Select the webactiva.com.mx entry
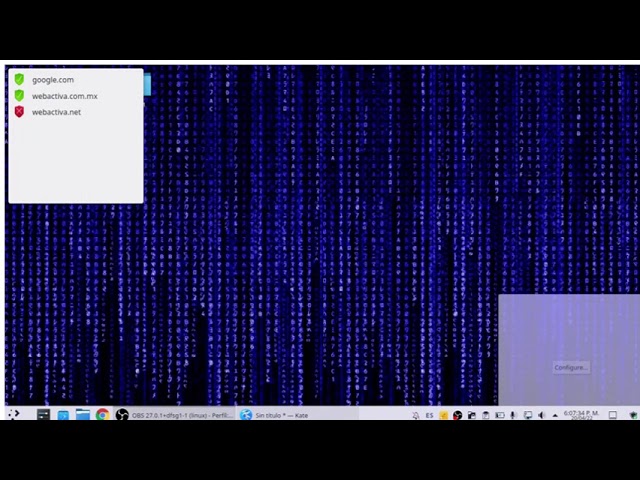This screenshot has width=640, height=480. click(76, 96)
